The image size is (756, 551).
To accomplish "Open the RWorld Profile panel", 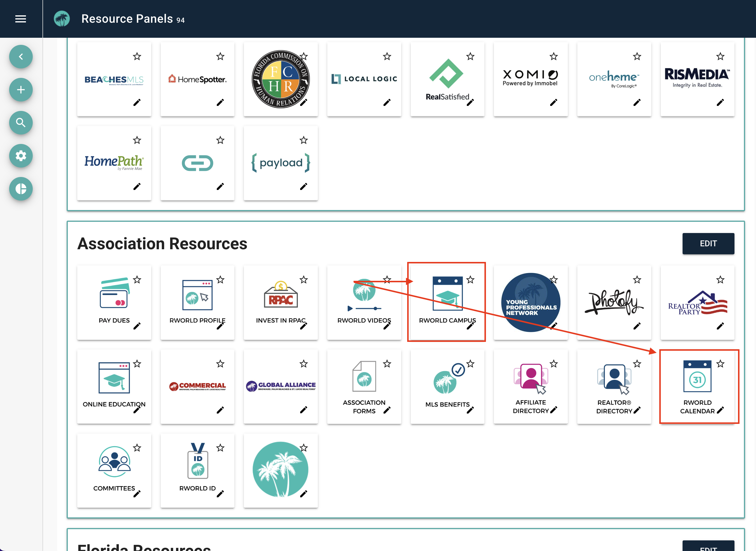I will pyautogui.click(x=197, y=303).
